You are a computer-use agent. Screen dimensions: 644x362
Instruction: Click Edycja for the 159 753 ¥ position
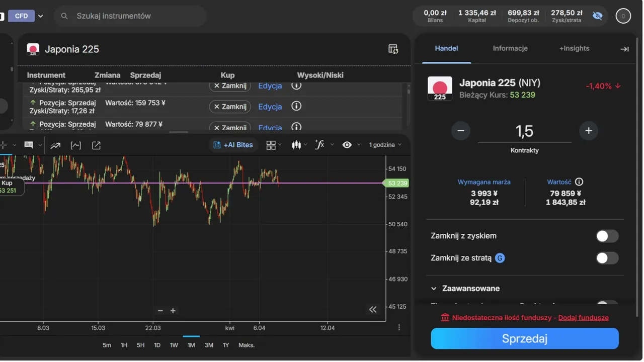[270, 107]
